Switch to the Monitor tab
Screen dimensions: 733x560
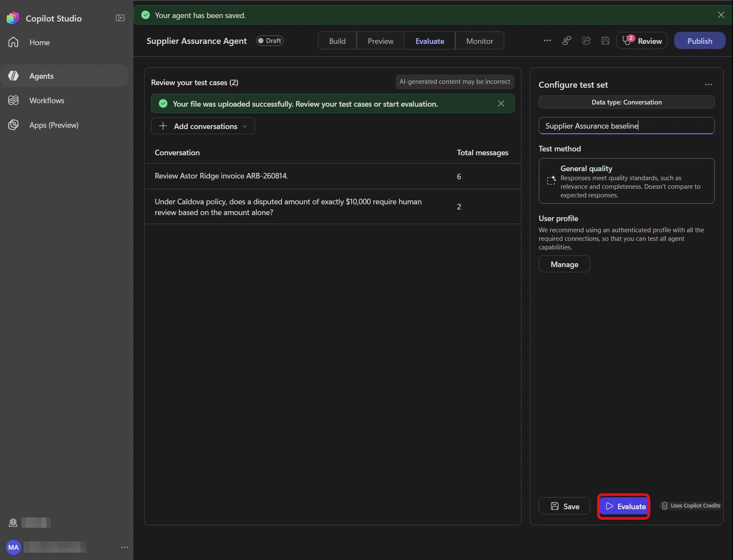[x=480, y=41]
